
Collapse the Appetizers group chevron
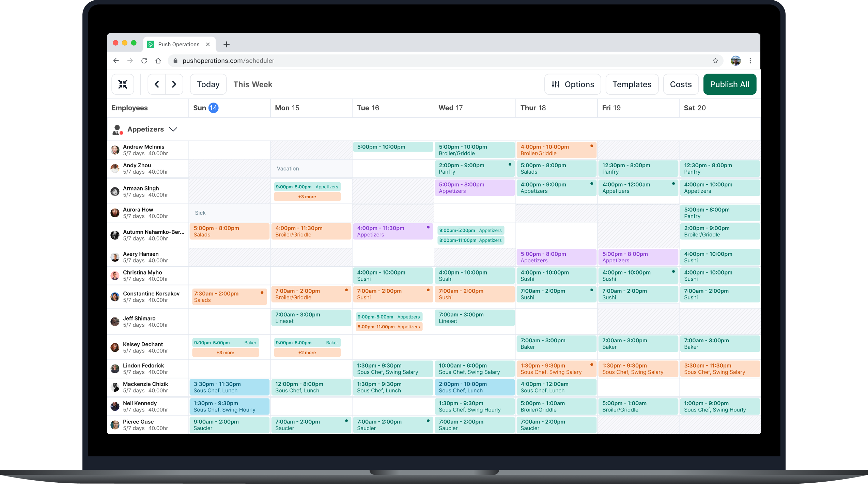(173, 129)
